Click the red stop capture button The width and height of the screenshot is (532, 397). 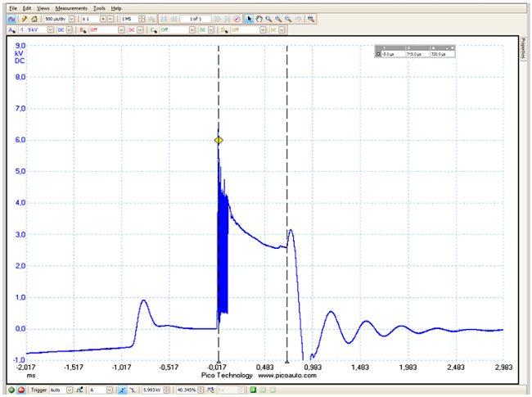20,390
